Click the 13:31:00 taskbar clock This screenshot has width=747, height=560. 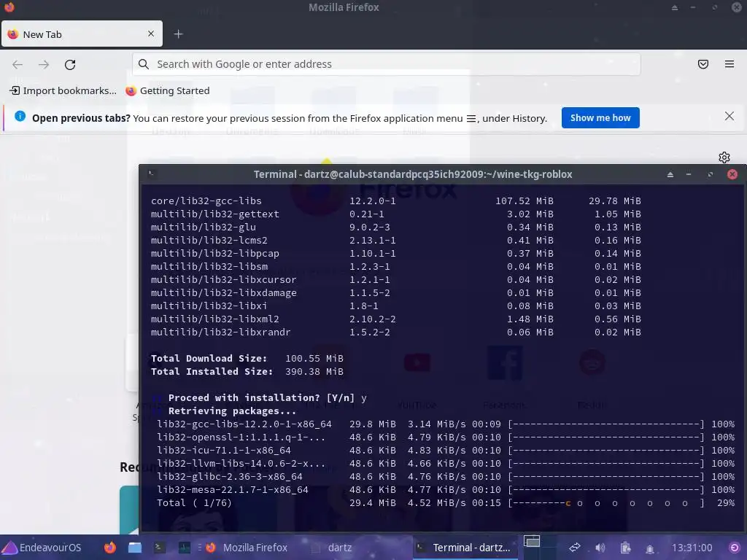[692, 548]
